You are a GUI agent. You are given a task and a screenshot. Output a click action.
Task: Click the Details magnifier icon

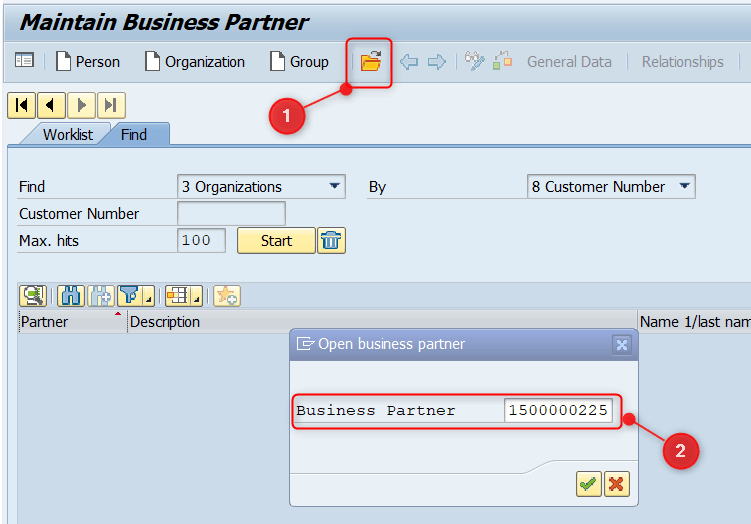pyautogui.click(x=33, y=296)
